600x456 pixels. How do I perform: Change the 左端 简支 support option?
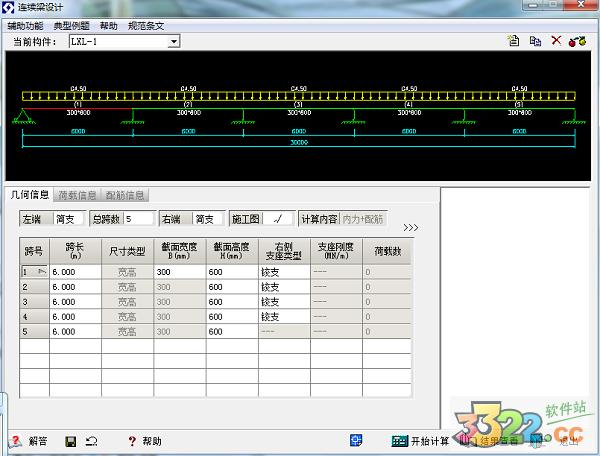point(69,219)
